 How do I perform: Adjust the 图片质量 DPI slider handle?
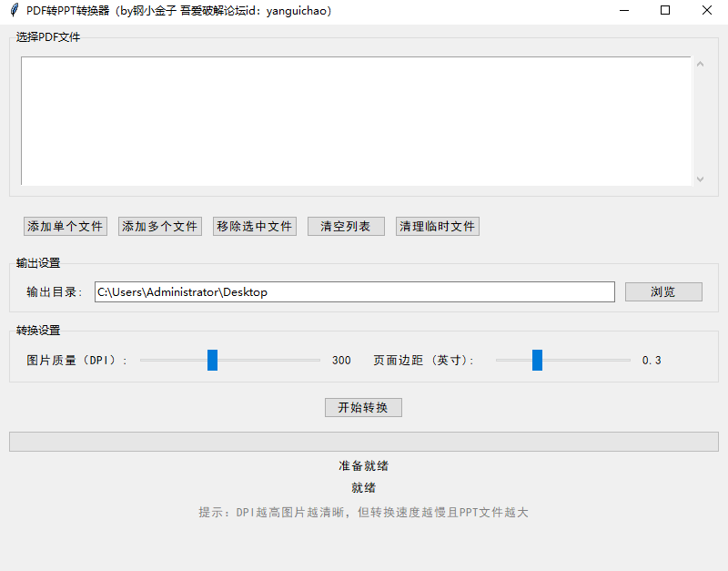(212, 360)
